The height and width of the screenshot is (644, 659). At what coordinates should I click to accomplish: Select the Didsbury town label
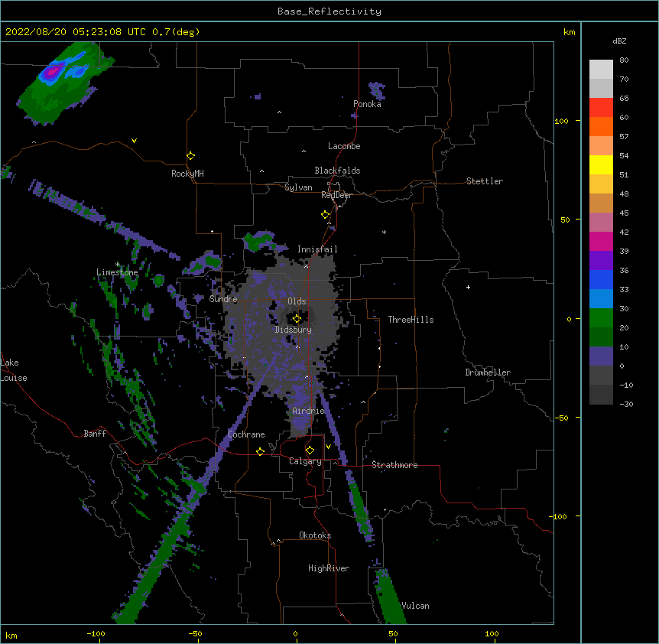click(293, 330)
